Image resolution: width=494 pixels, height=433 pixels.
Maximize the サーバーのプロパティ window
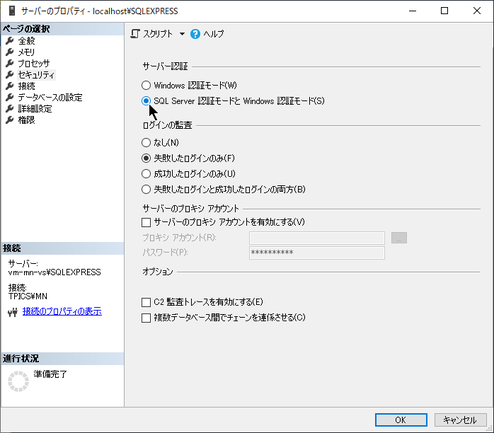point(444,11)
